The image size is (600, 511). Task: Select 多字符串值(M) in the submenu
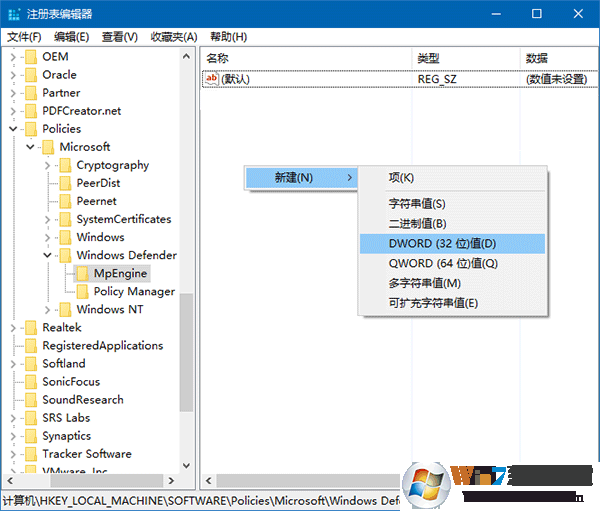click(452, 284)
